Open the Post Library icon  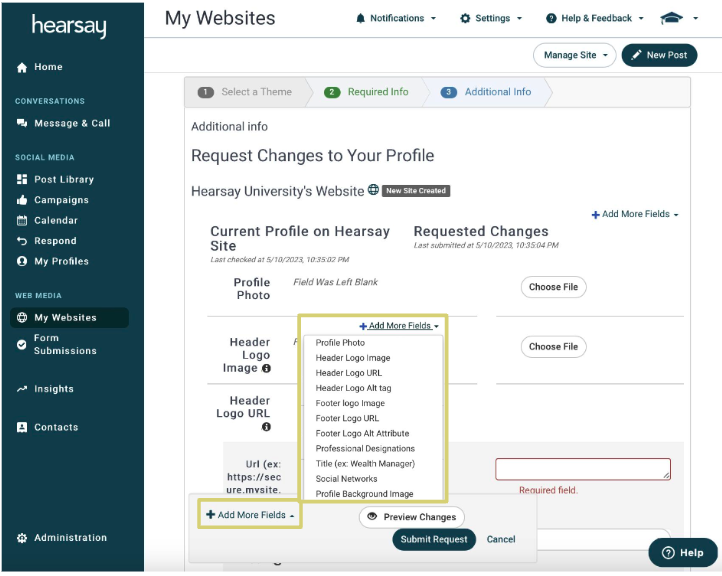[x=22, y=179]
